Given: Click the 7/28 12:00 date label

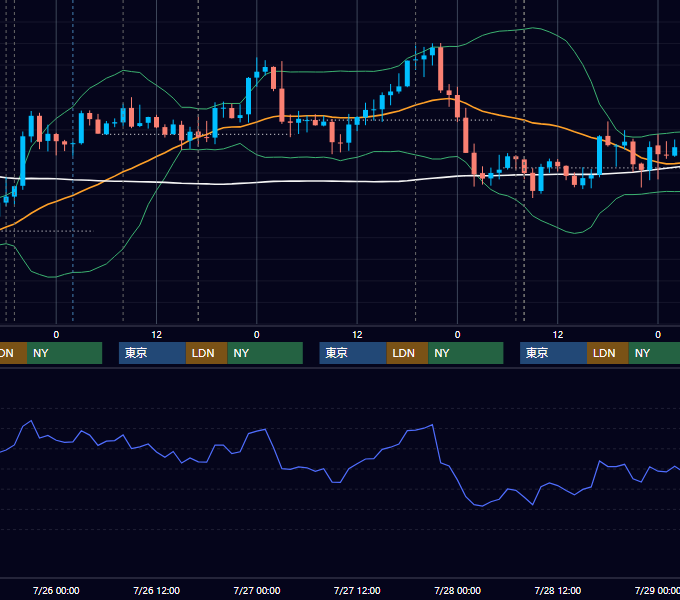Looking at the screenshot, I should pyautogui.click(x=558, y=590).
